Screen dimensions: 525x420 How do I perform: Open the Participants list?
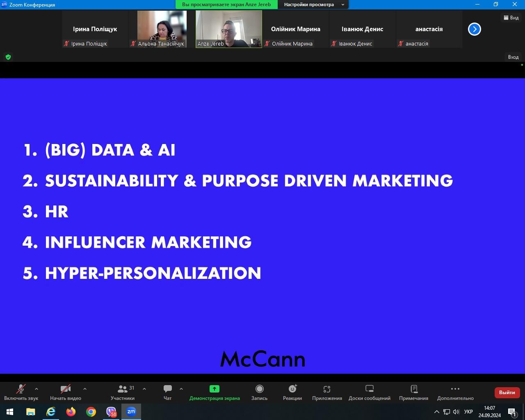(123, 392)
